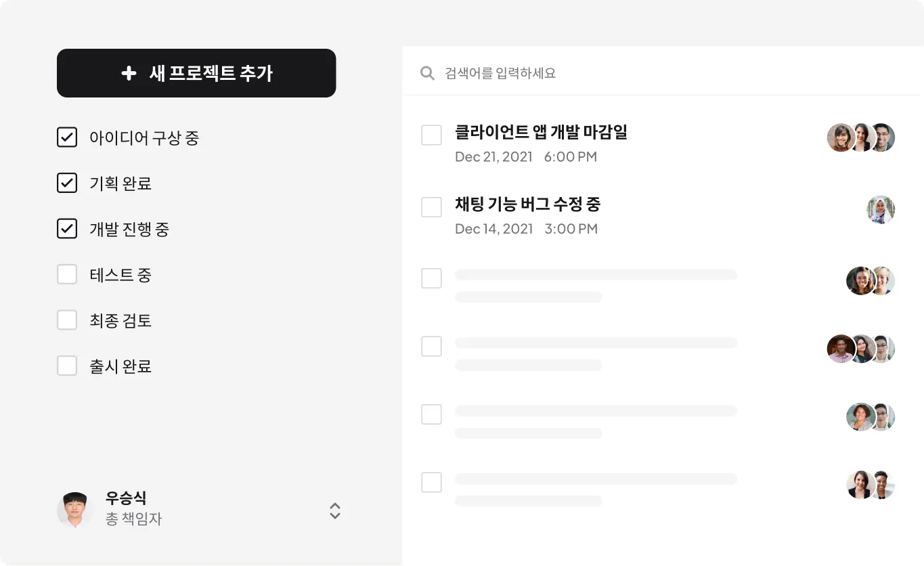Image resolution: width=924 pixels, height=566 pixels.
Task: Click 우승식 profile avatar
Action: click(x=74, y=510)
